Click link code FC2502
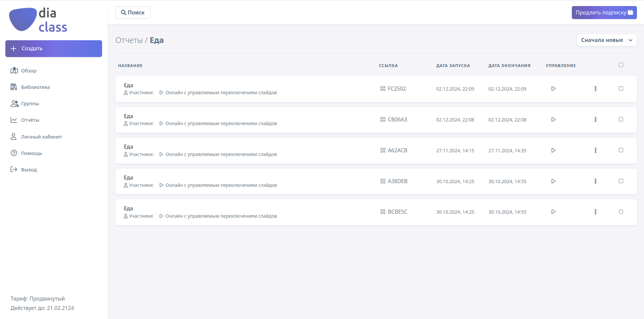The height and width of the screenshot is (319, 644). point(397,89)
